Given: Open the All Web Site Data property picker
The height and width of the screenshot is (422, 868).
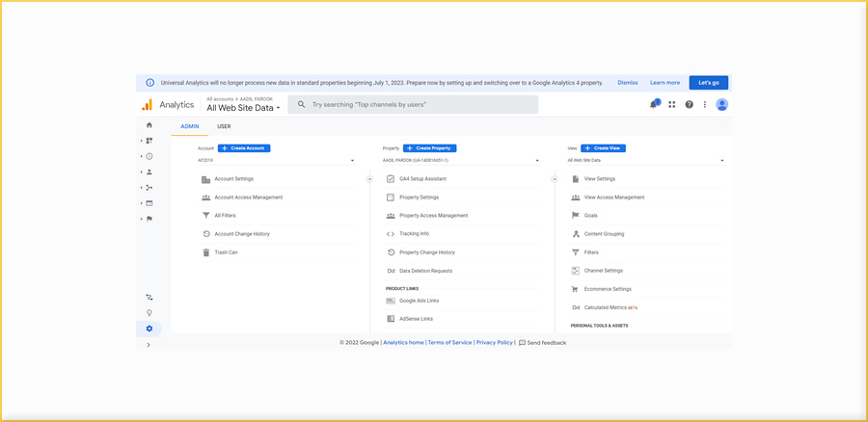Looking at the screenshot, I should click(243, 108).
